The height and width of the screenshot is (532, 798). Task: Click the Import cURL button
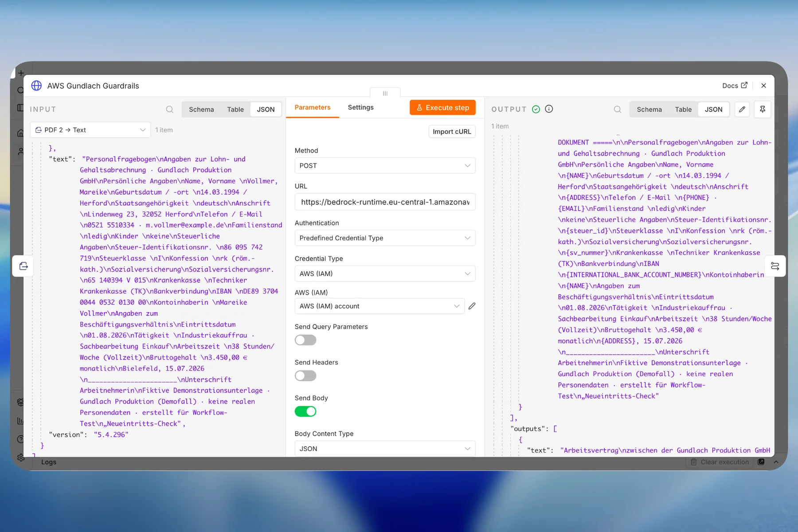point(452,132)
